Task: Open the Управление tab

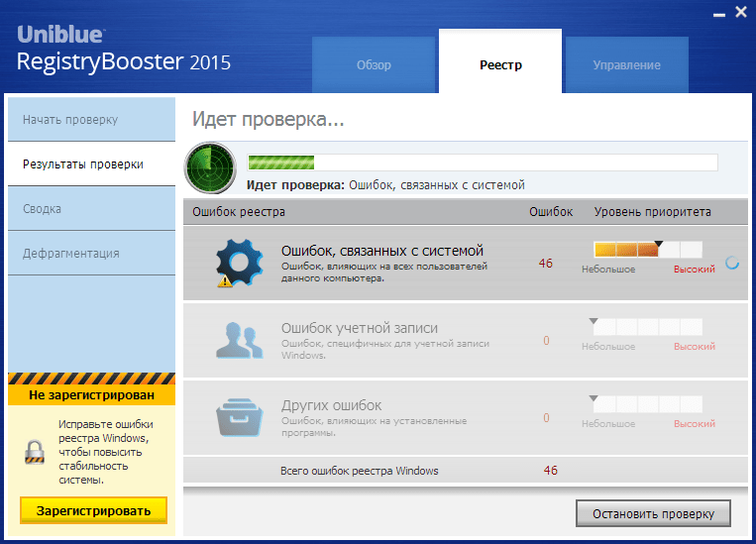Action: (627, 65)
